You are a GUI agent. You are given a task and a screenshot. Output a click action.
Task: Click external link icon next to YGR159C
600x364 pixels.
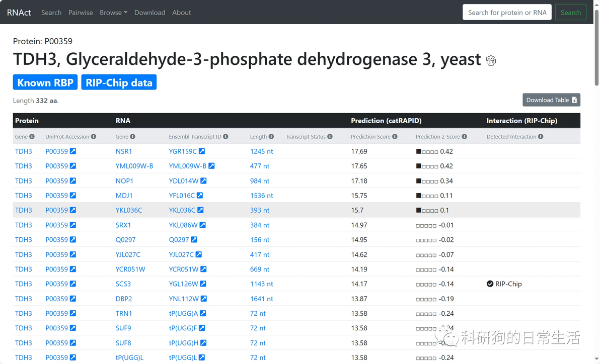coord(202,151)
